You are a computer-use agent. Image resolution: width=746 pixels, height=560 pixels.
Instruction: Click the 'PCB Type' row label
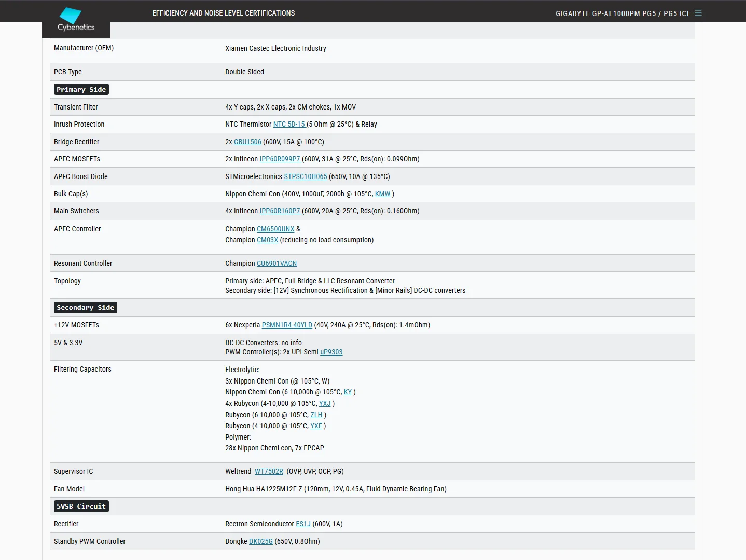pyautogui.click(x=68, y=72)
